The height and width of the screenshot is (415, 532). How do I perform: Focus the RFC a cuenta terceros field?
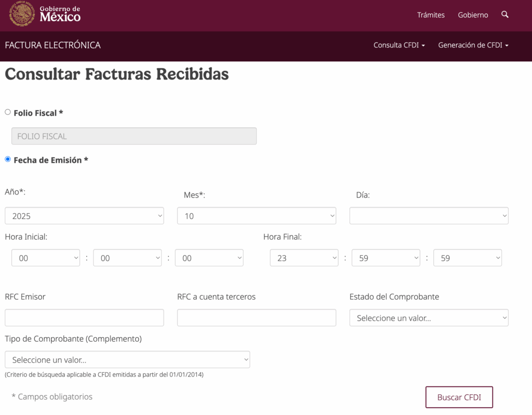[x=257, y=318]
